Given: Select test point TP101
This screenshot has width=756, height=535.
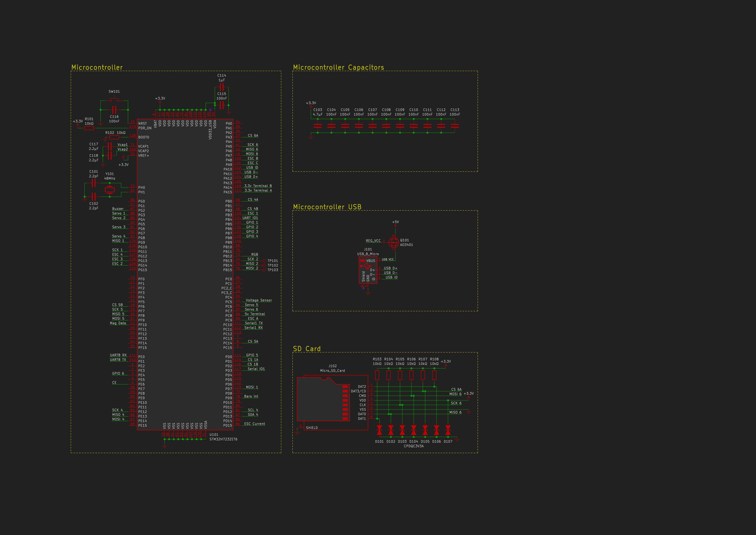Looking at the screenshot, I should point(264,261).
